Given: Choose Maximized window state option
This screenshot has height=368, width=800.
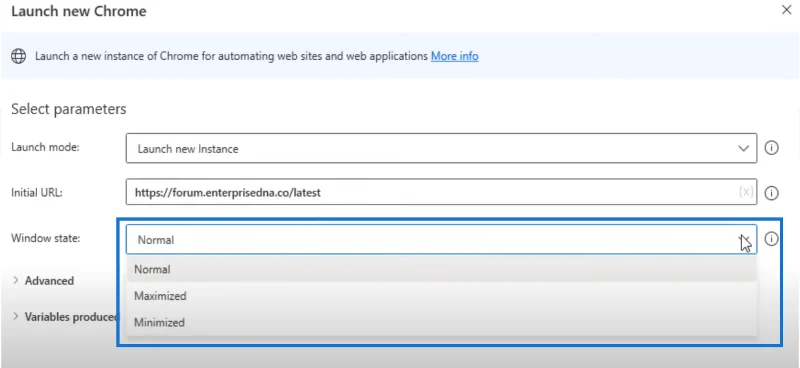Looking at the screenshot, I should click(x=441, y=296).
